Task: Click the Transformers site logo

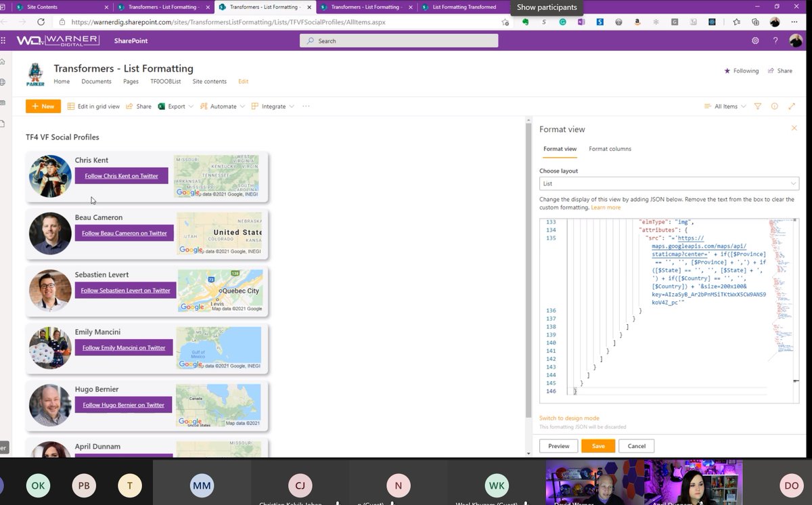Action: (35, 74)
